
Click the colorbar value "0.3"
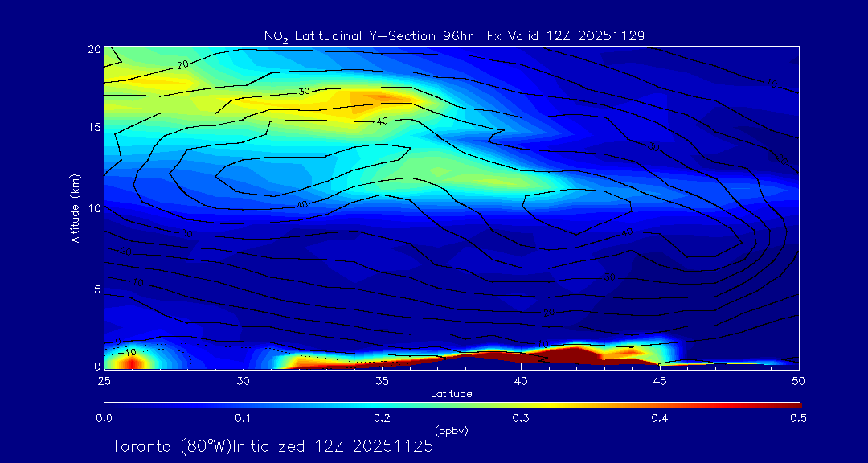click(520, 418)
